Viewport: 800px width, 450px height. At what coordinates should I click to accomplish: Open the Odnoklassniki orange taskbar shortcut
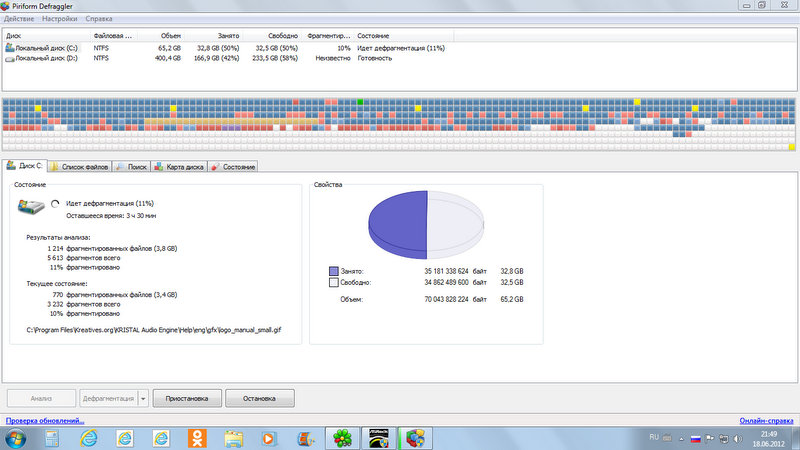coord(197,438)
